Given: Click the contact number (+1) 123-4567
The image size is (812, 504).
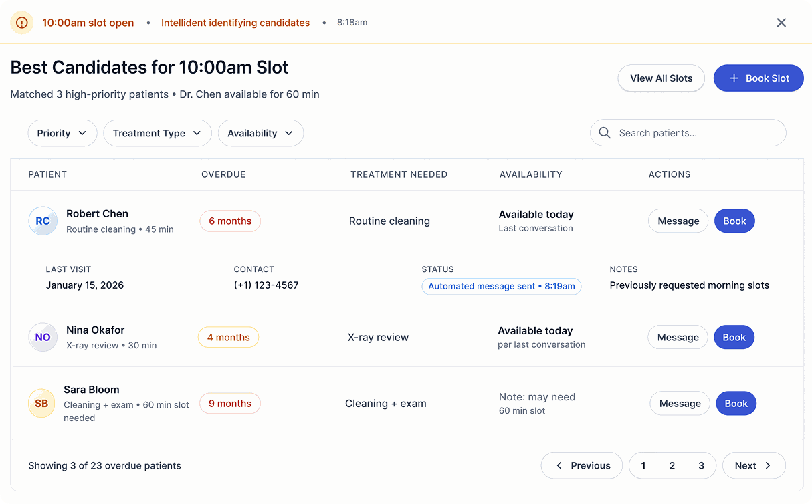Looking at the screenshot, I should (266, 285).
